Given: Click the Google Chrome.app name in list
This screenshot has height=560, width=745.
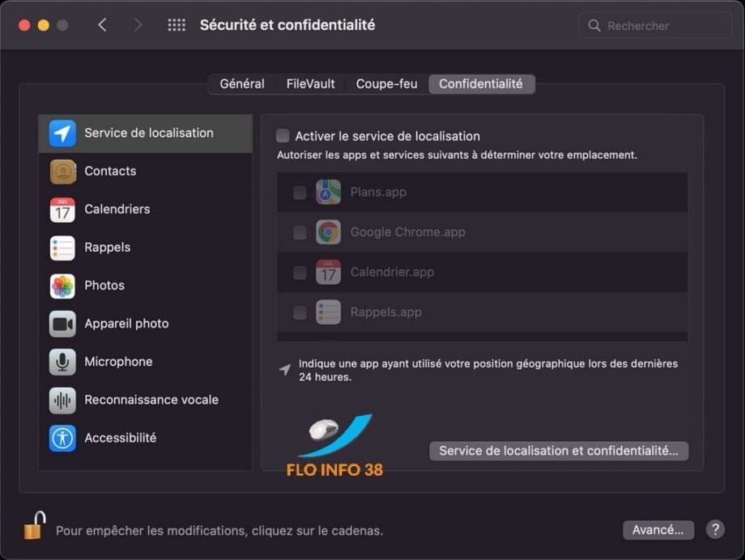Looking at the screenshot, I should tap(407, 232).
